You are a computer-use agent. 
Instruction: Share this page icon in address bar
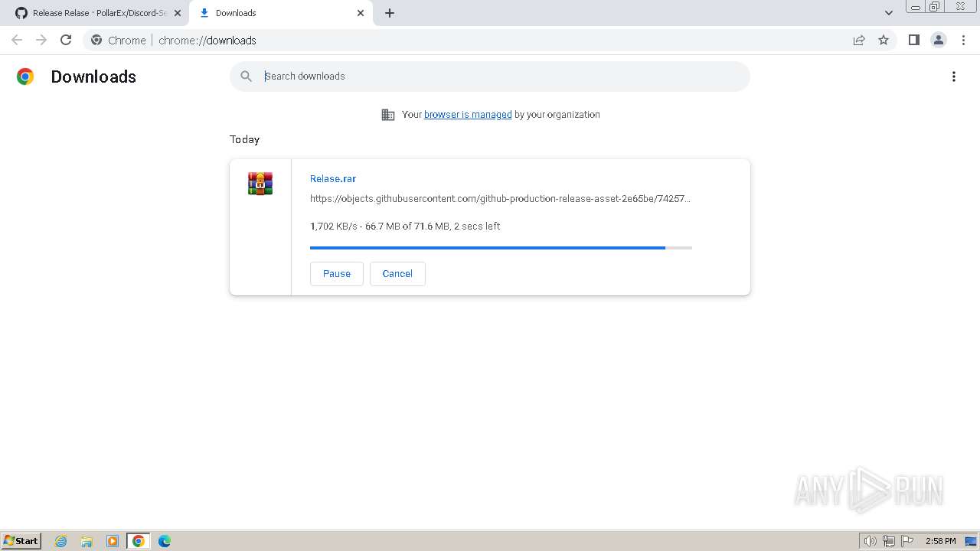tap(859, 41)
